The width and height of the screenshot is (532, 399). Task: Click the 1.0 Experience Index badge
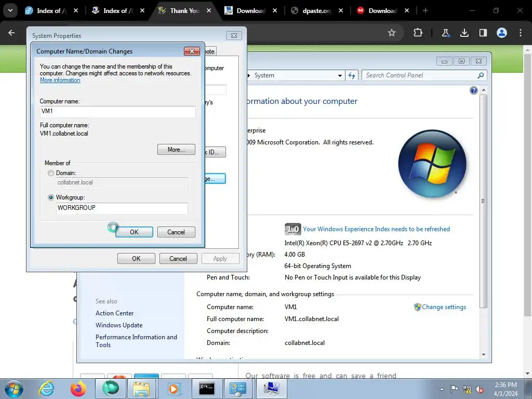pyautogui.click(x=292, y=229)
